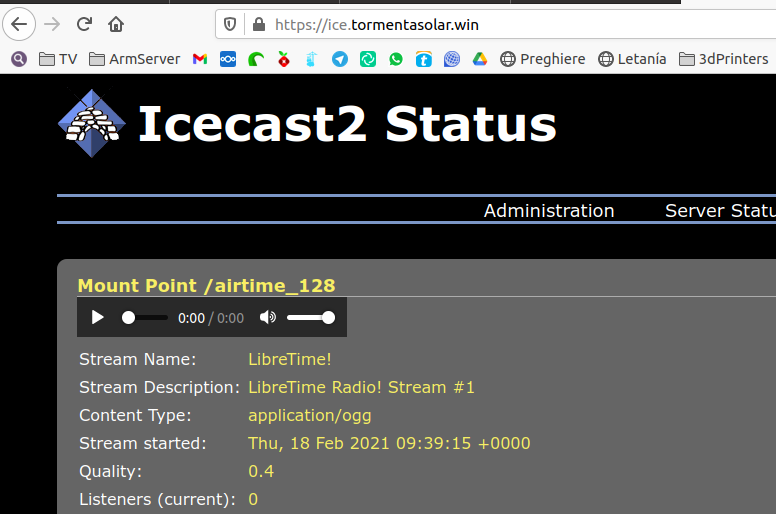Open the purple search bookmark
The width and height of the screenshot is (776, 514).
[x=19, y=59]
